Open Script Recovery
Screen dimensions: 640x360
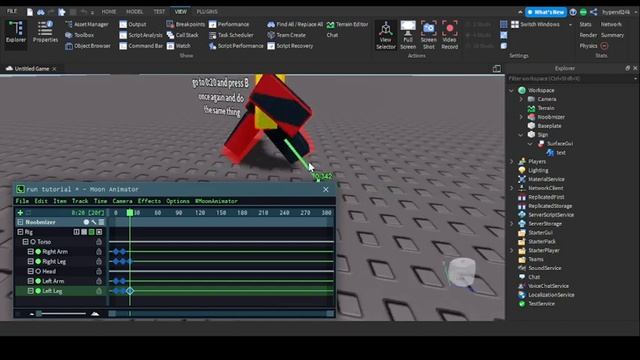[x=291, y=46]
